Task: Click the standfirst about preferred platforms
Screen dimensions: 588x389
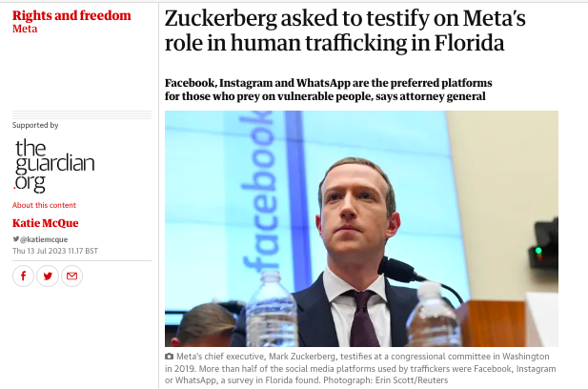Action: 329,90
